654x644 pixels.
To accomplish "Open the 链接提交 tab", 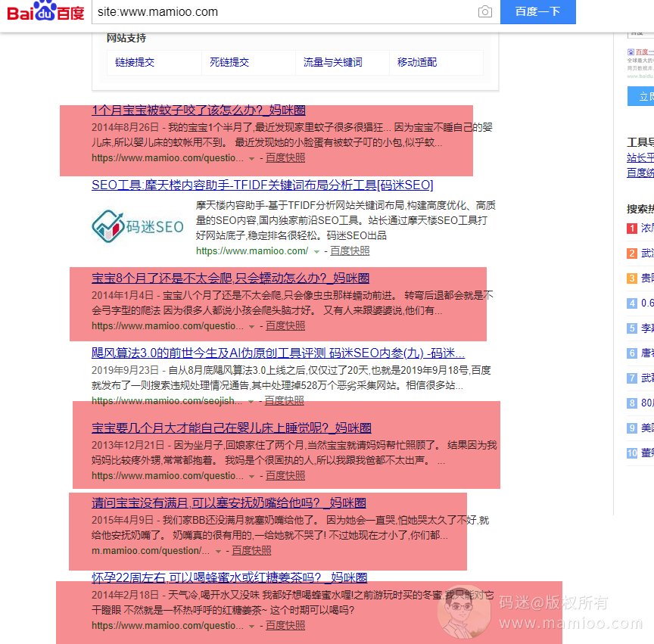I will tap(135, 62).
